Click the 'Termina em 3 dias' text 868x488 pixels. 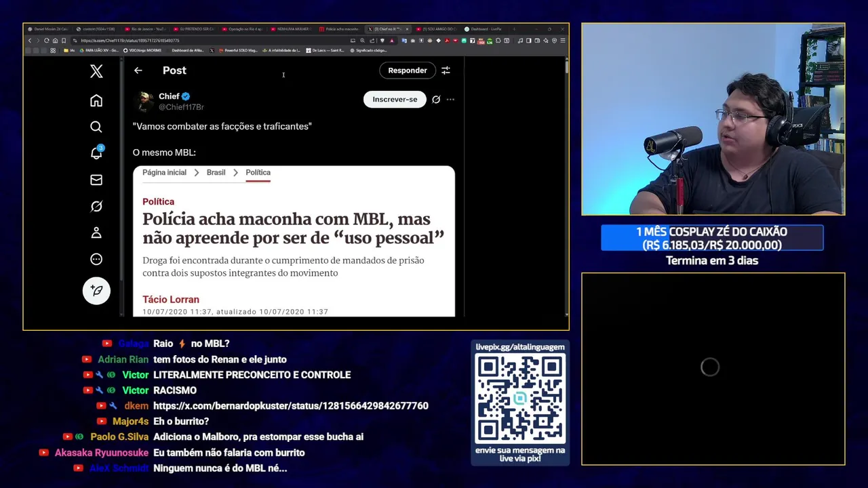tap(712, 260)
